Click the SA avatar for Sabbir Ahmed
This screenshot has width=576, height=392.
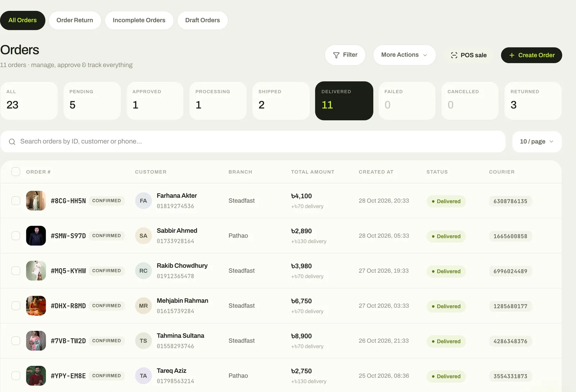[143, 236]
